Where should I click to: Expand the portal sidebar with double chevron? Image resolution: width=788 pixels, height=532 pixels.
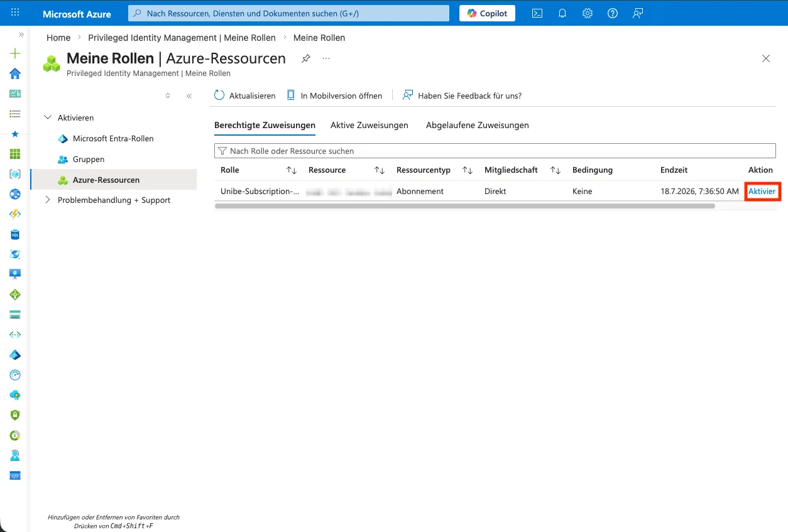coord(21,35)
